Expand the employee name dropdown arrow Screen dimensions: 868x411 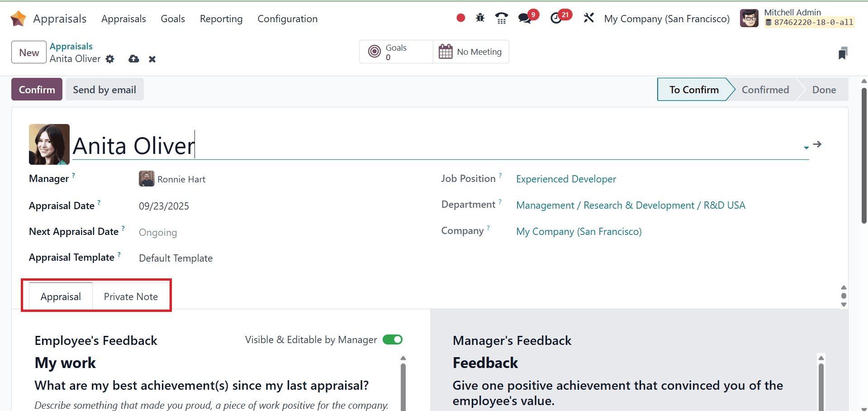pyautogui.click(x=806, y=148)
